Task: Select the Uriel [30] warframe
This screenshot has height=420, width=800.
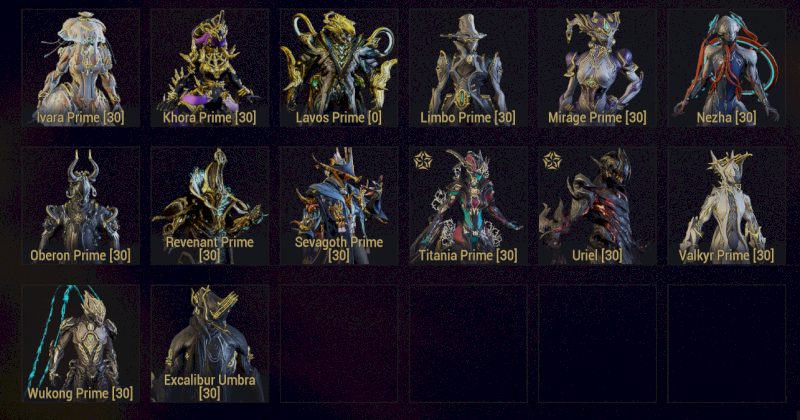Action: click(x=597, y=206)
